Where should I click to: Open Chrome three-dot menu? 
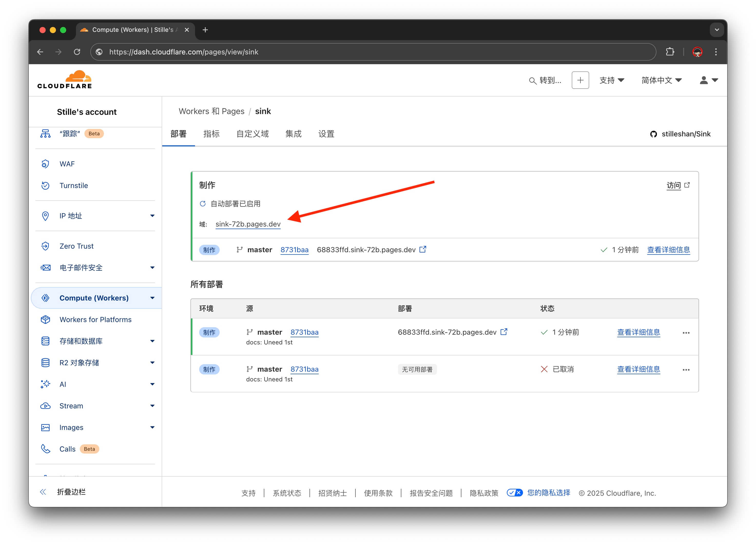click(716, 52)
